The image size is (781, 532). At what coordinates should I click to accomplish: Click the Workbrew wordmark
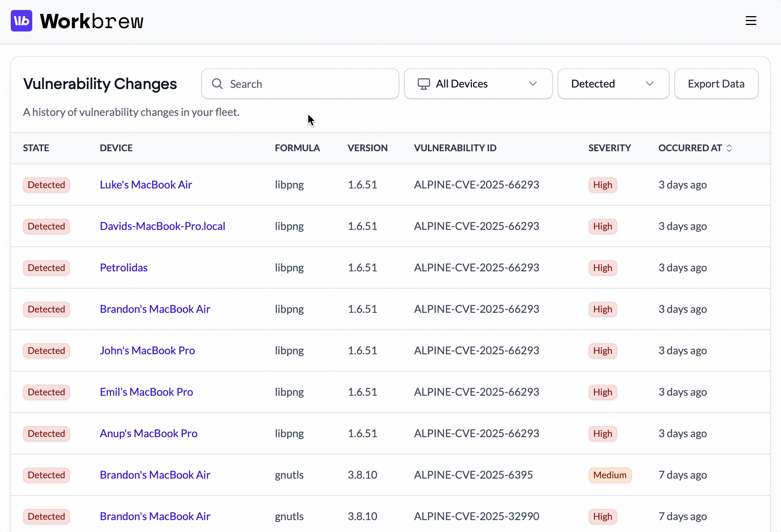point(92,21)
